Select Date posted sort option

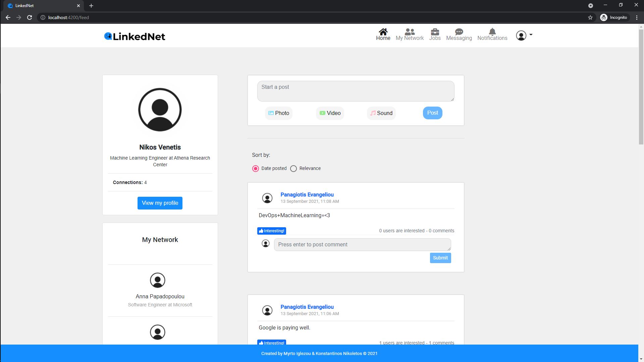(x=256, y=169)
